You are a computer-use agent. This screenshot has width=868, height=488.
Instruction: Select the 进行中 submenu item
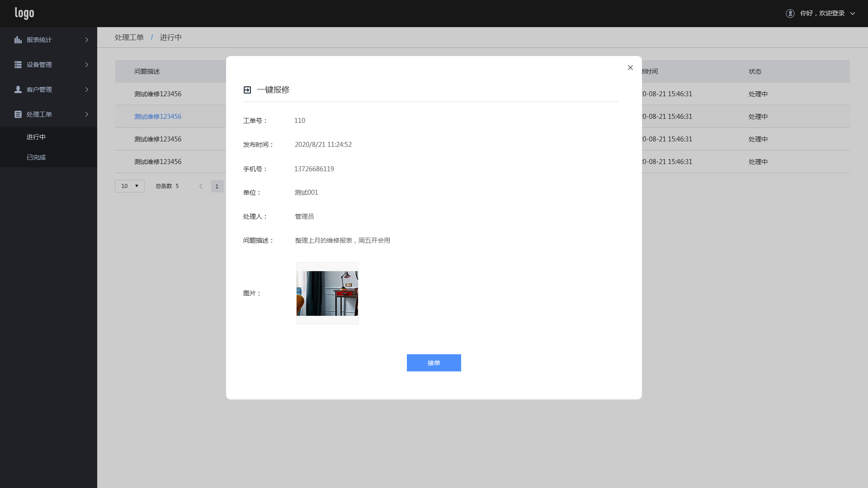tap(36, 137)
